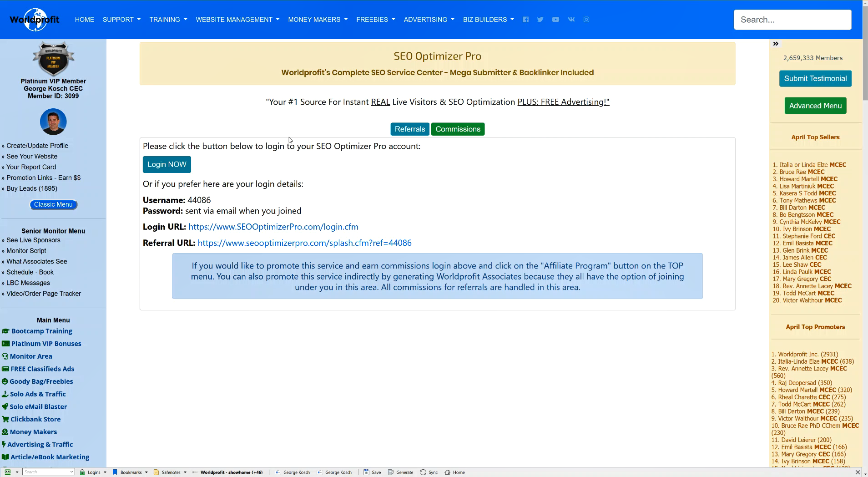Open the MONEY MAKERS dropdown menu
This screenshot has height=477, width=868.
point(318,20)
